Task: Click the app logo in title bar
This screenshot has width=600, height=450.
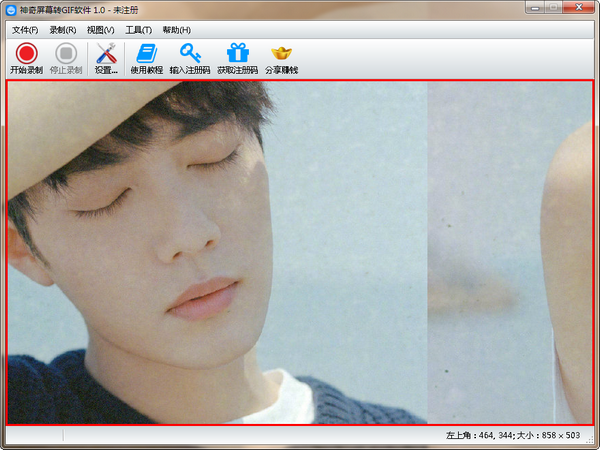Action: pyautogui.click(x=10, y=9)
